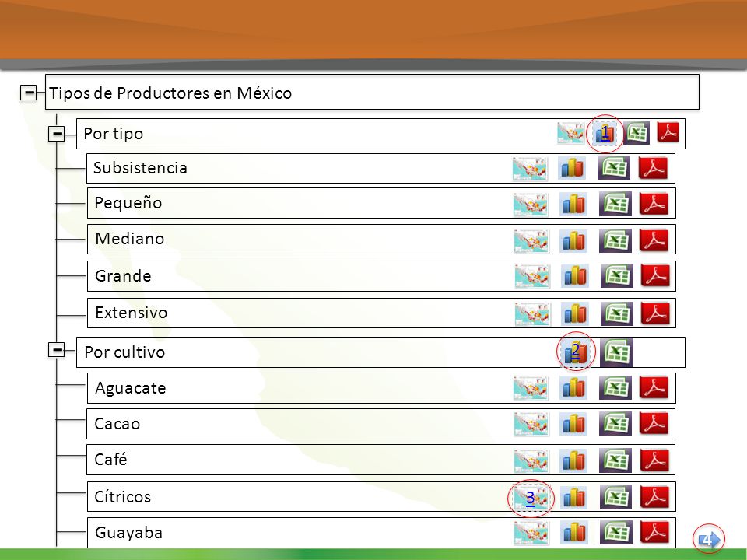View the map for Cacao
The image size is (747, 560).
pyautogui.click(x=531, y=425)
